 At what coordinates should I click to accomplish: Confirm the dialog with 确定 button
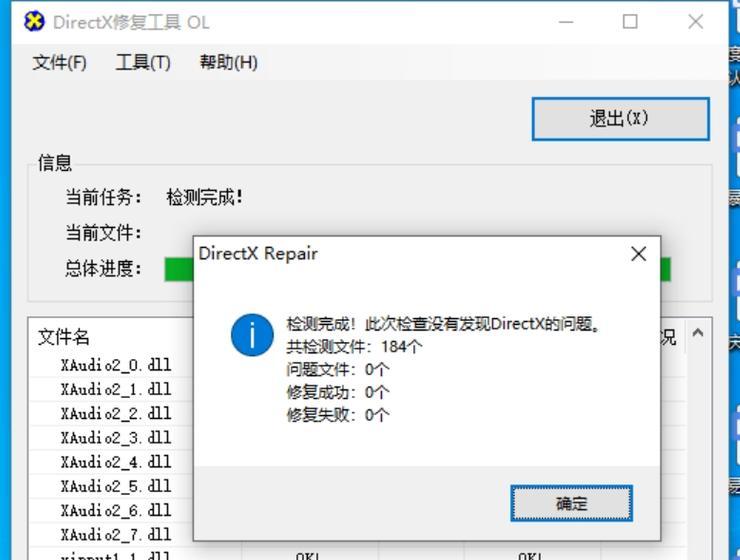click(x=572, y=503)
